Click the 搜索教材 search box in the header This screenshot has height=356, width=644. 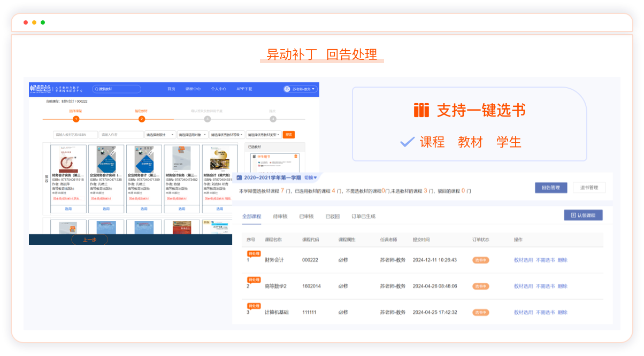point(117,89)
